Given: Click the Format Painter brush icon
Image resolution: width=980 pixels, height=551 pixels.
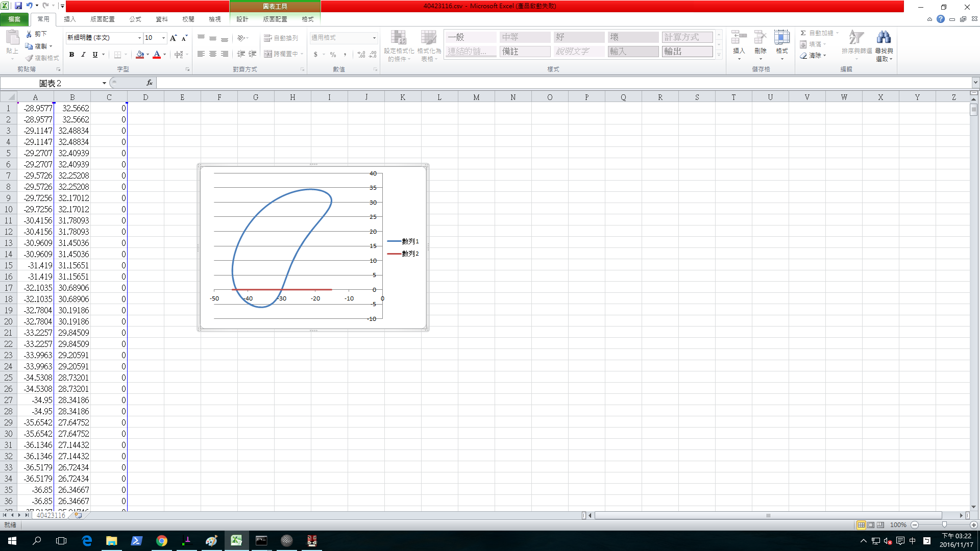Looking at the screenshot, I should [30, 58].
